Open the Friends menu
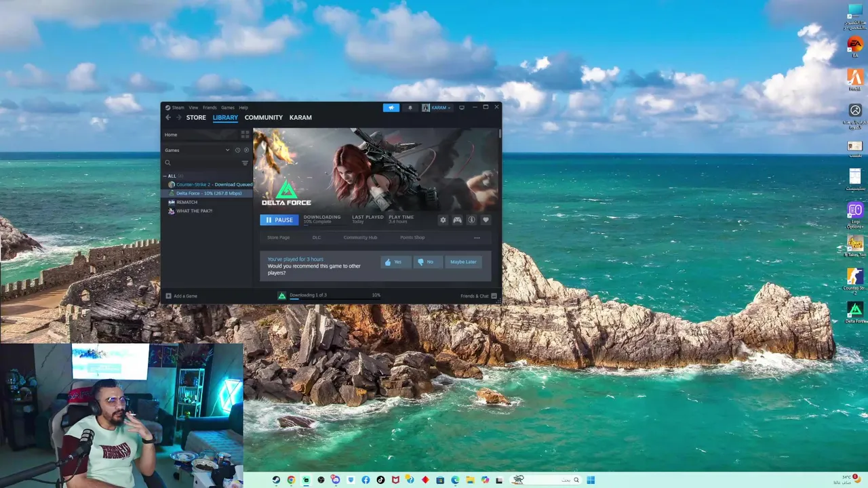 click(210, 107)
